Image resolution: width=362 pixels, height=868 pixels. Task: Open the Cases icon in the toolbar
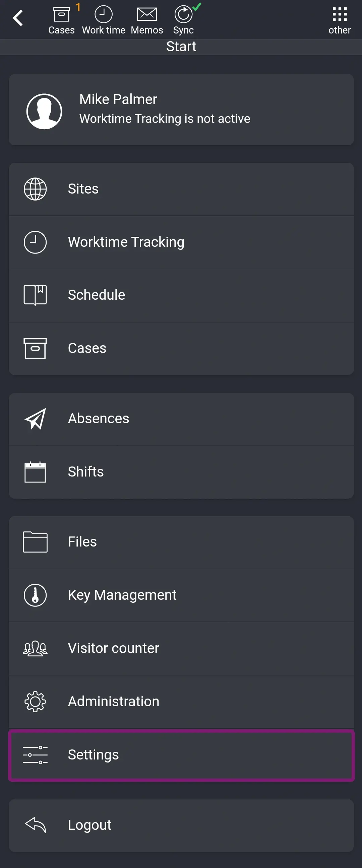tap(62, 14)
